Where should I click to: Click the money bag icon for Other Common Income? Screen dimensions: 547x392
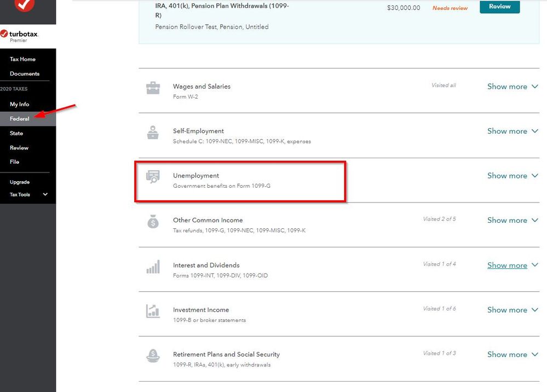153,222
